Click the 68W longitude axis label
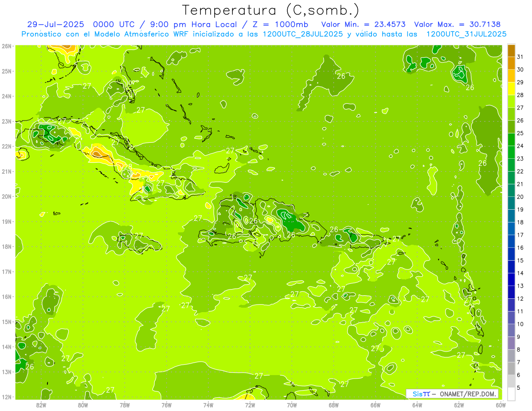This screenshot has height=411, width=532. 333,405
